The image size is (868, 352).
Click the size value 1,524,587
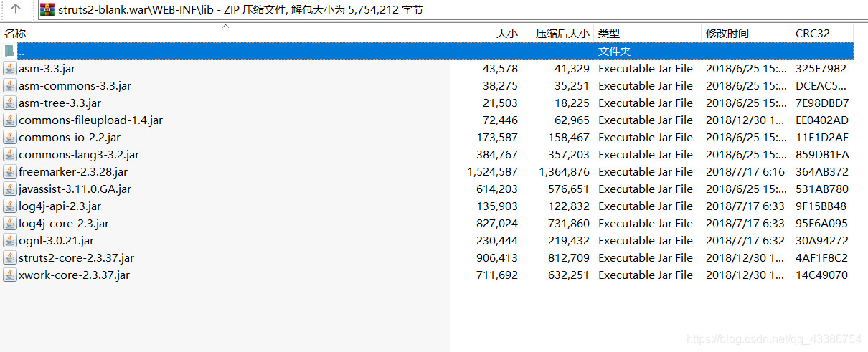click(492, 172)
